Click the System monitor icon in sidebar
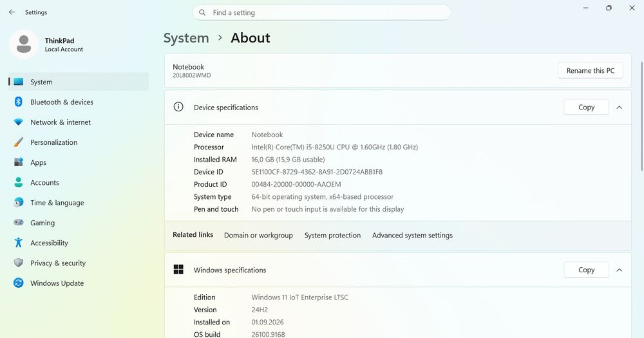The width and height of the screenshot is (644, 338). tap(19, 82)
